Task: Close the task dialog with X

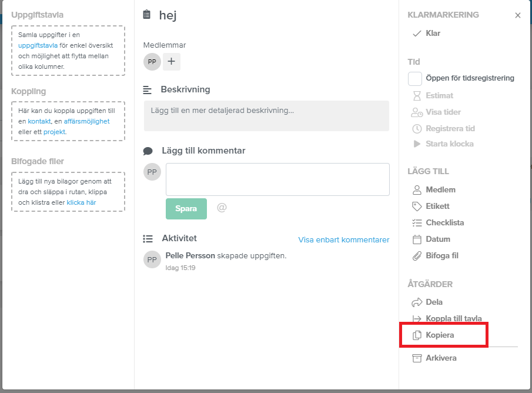Action: tap(517, 15)
